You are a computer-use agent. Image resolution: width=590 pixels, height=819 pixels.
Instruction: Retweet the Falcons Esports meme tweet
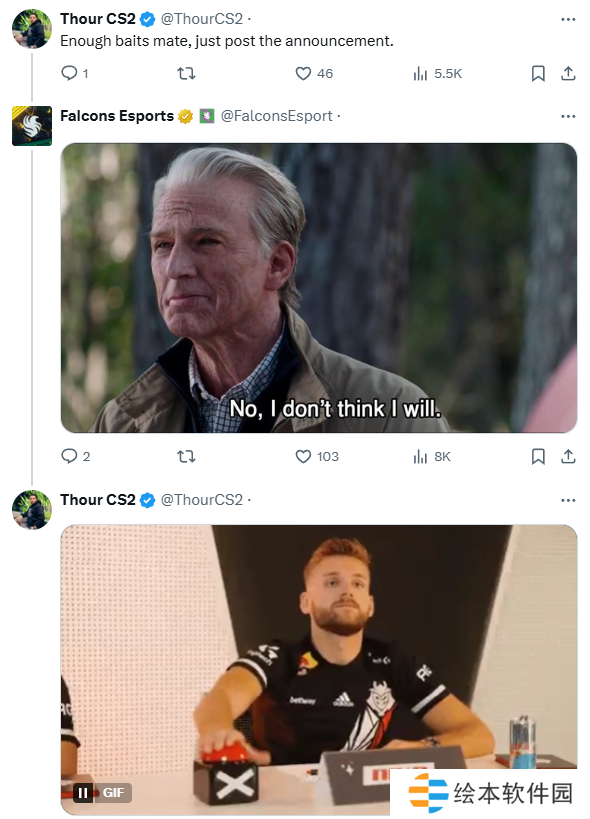point(186,457)
